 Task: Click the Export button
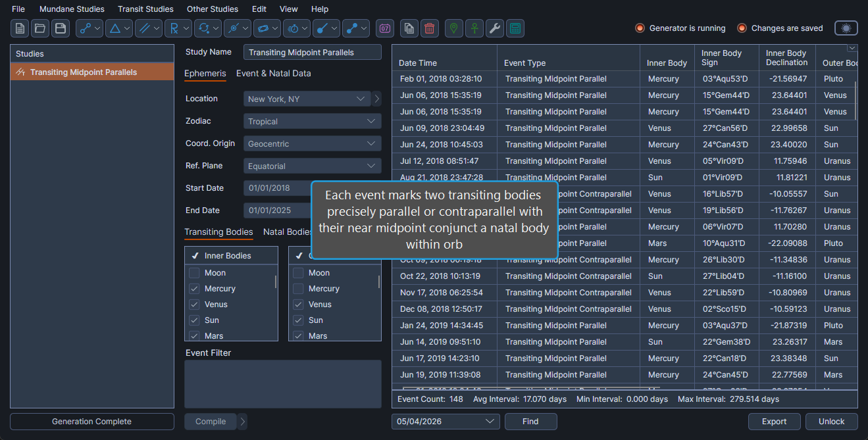[x=775, y=422]
